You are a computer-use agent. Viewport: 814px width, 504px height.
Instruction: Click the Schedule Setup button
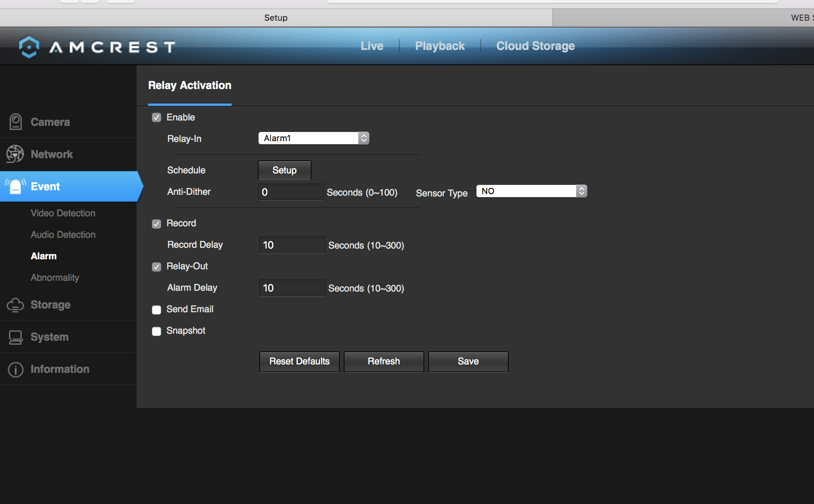click(x=285, y=170)
